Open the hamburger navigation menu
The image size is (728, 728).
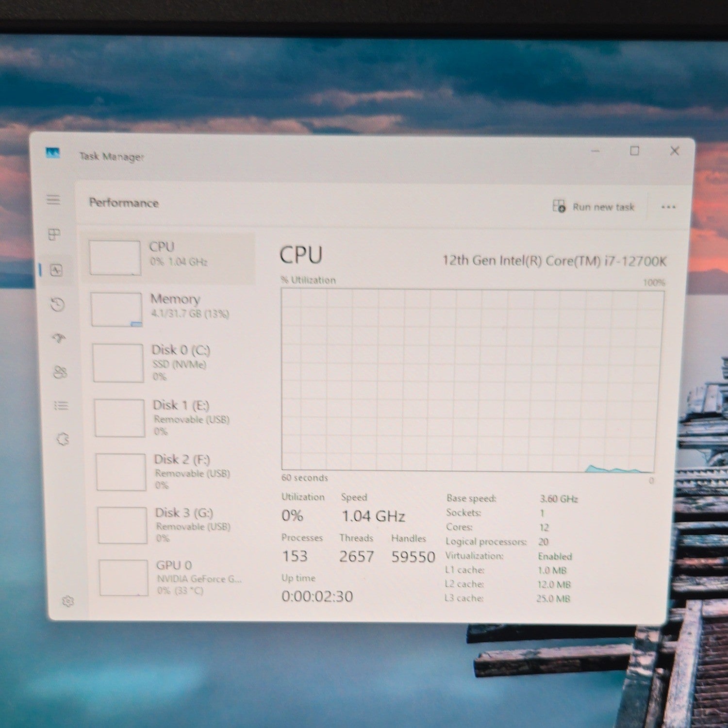[53, 199]
